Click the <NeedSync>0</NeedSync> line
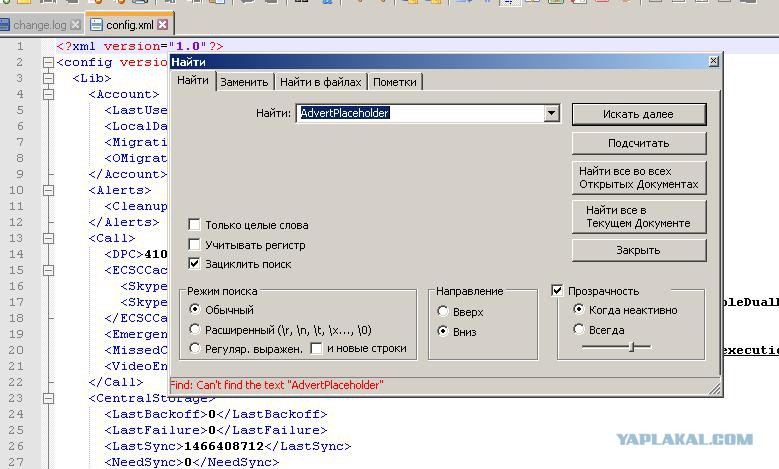Viewport: 779px width, 469px height. [x=192, y=462]
